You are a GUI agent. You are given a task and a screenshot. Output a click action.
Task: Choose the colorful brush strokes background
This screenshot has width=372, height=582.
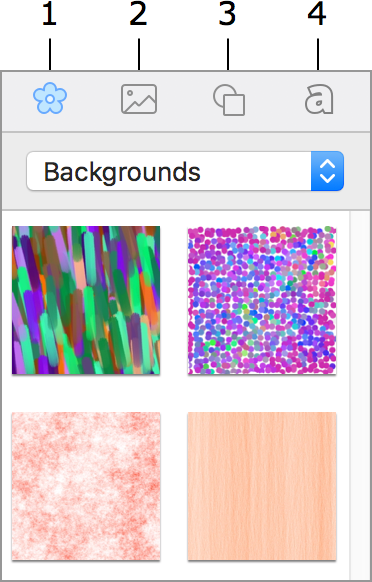86,300
